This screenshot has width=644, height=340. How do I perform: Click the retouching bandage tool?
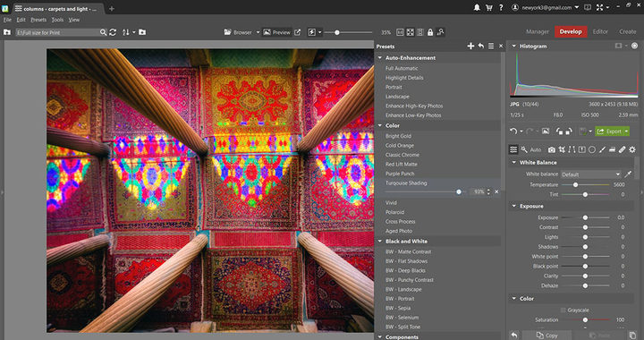(623, 150)
